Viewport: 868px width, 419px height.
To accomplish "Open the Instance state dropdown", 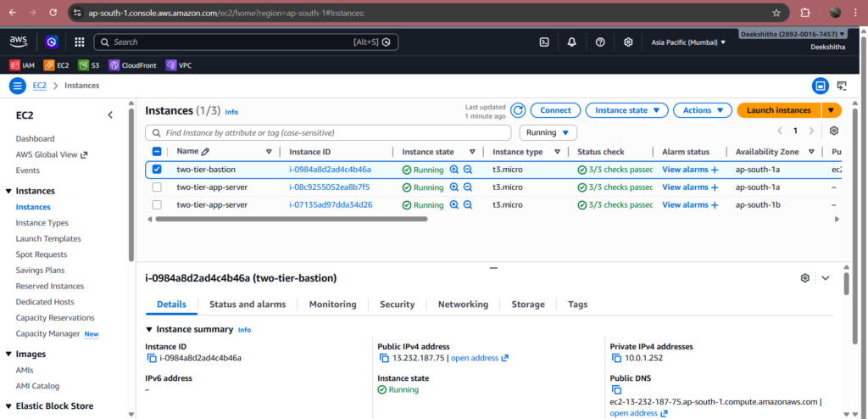I will (x=626, y=110).
